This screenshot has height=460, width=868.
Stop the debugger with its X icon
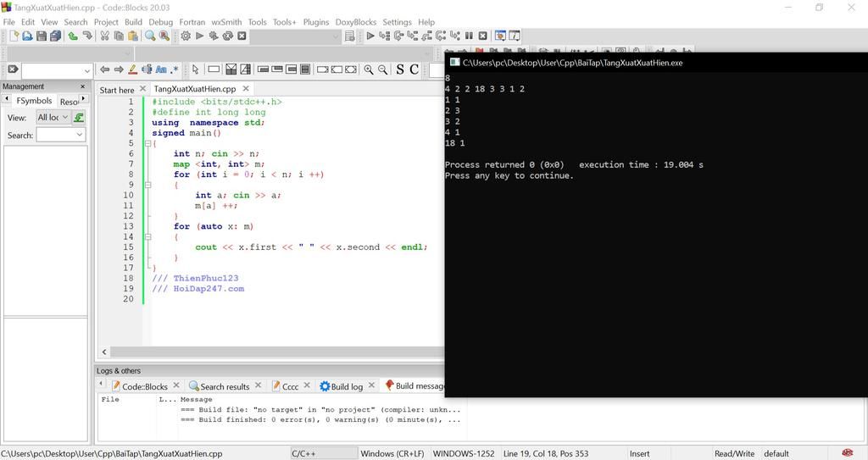tap(482, 36)
